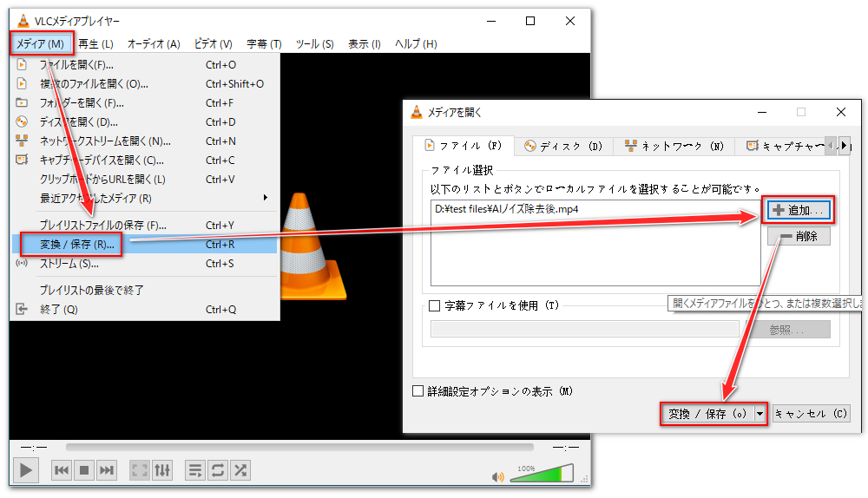
Task: Choose 複数のファイルを開く (O)... entry
Action: 145,84
